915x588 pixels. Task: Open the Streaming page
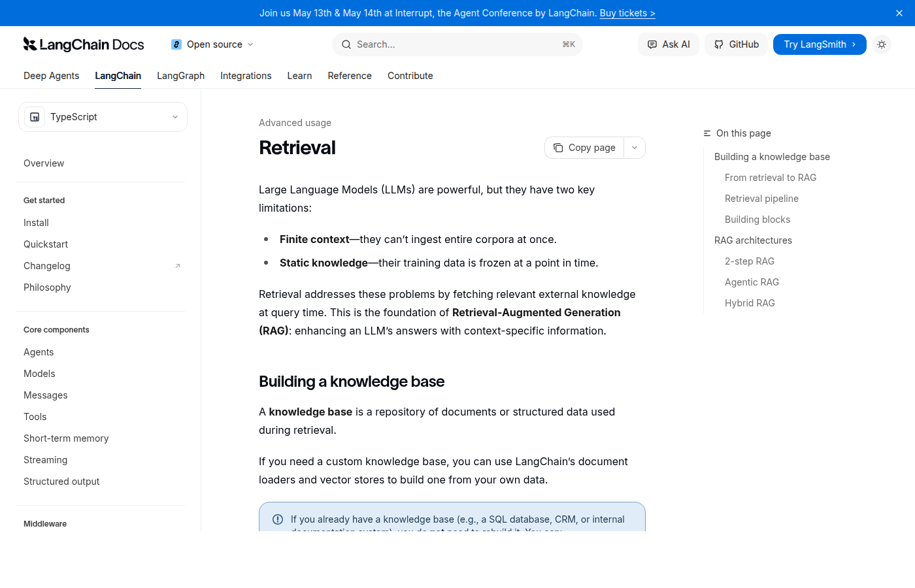(x=45, y=460)
